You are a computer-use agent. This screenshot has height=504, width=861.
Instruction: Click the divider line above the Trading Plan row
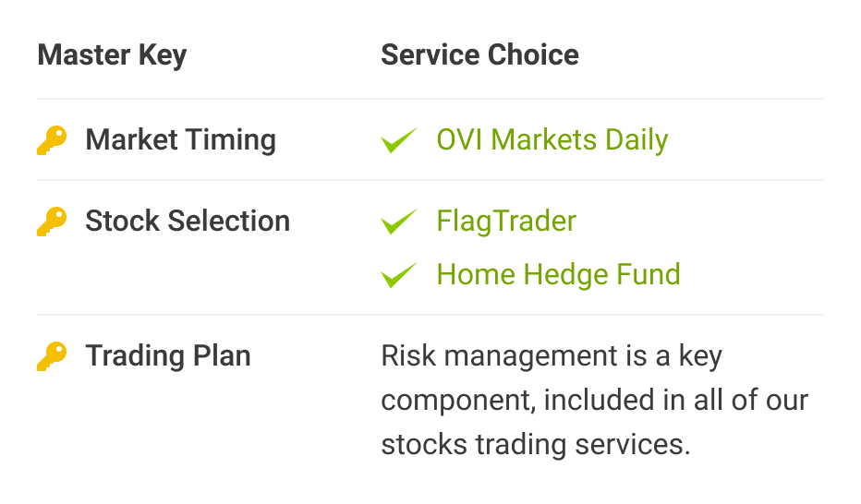[x=430, y=315]
